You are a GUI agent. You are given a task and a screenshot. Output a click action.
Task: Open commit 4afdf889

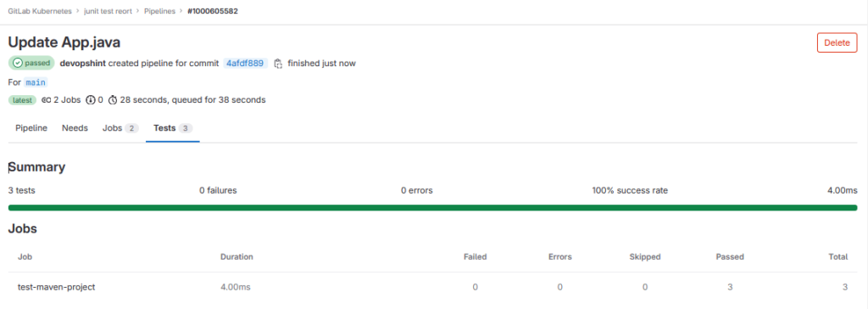tap(246, 63)
